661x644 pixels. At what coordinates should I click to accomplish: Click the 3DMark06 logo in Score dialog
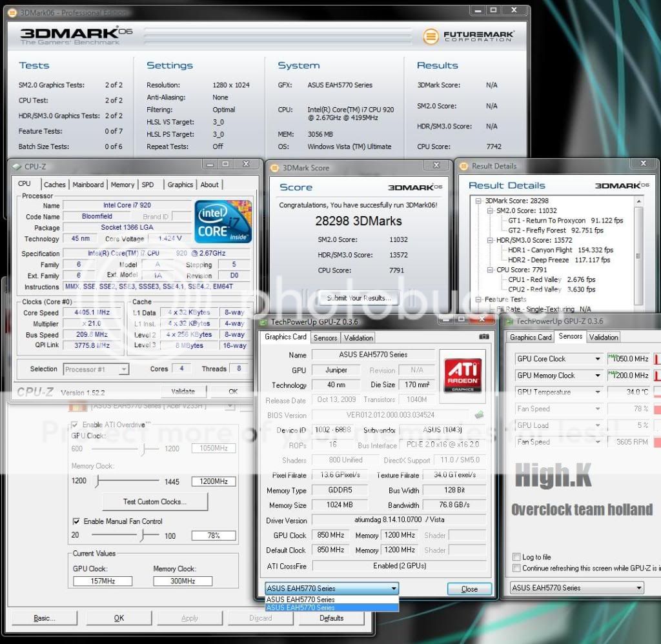click(x=415, y=187)
